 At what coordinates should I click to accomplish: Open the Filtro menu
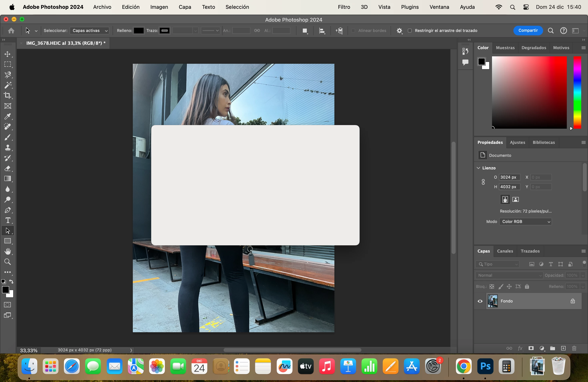click(x=344, y=7)
